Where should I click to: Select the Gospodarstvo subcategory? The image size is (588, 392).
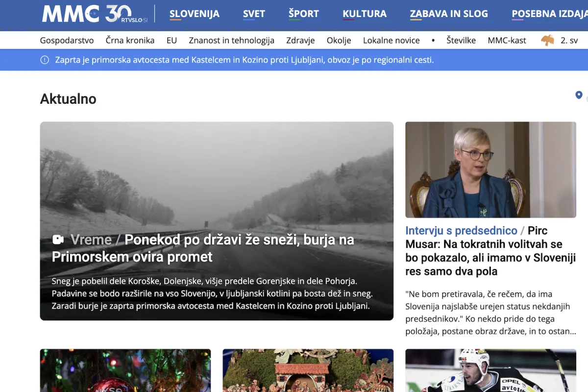click(x=67, y=40)
